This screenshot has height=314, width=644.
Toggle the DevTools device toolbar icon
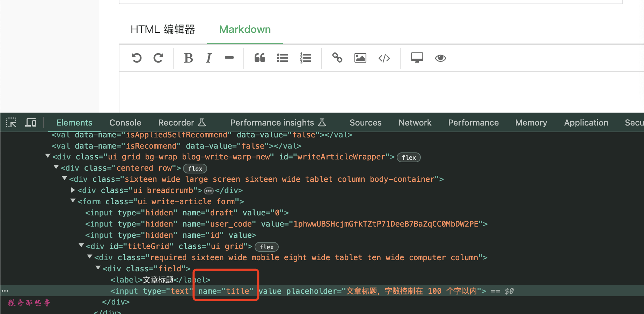(31, 123)
